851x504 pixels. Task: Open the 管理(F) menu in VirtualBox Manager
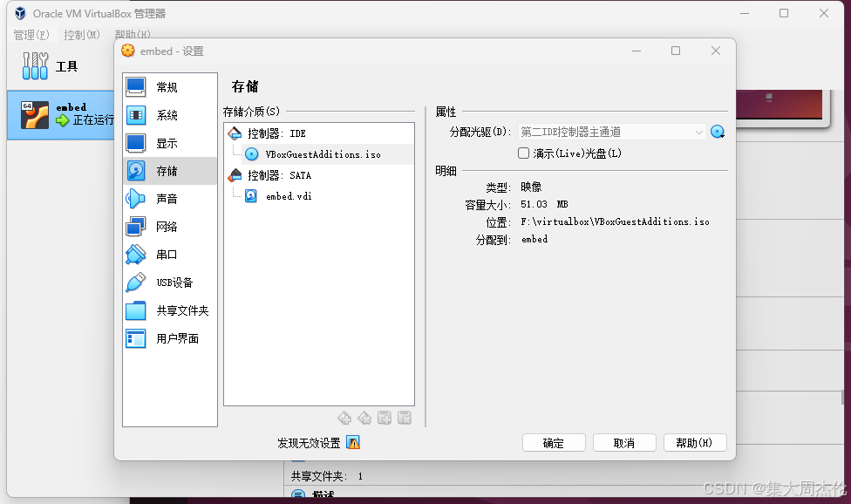(31, 35)
